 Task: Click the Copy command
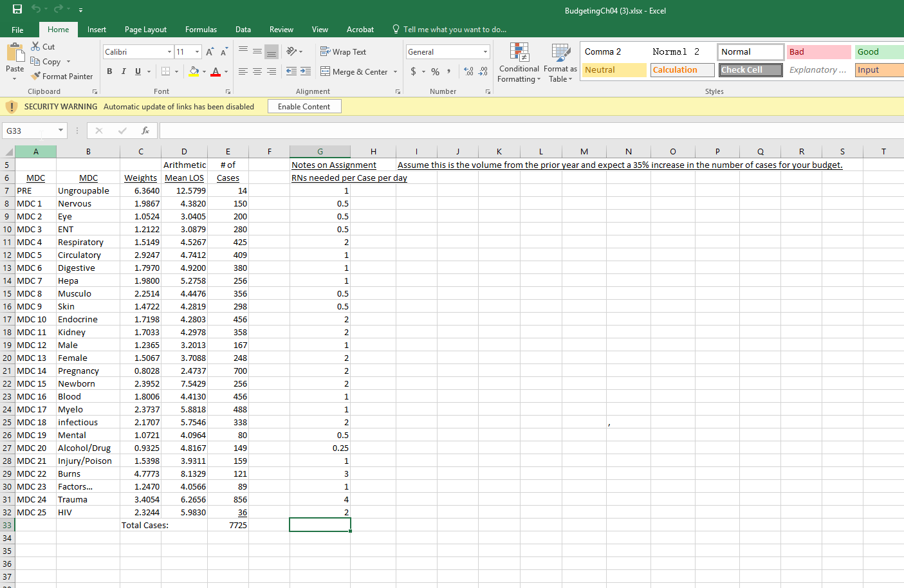pyautogui.click(x=46, y=62)
